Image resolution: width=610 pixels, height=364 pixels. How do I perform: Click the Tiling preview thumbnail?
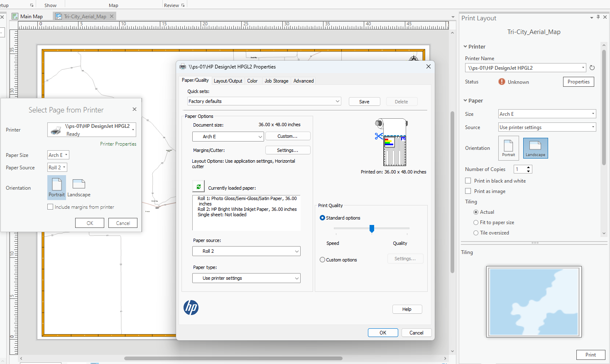(534, 302)
